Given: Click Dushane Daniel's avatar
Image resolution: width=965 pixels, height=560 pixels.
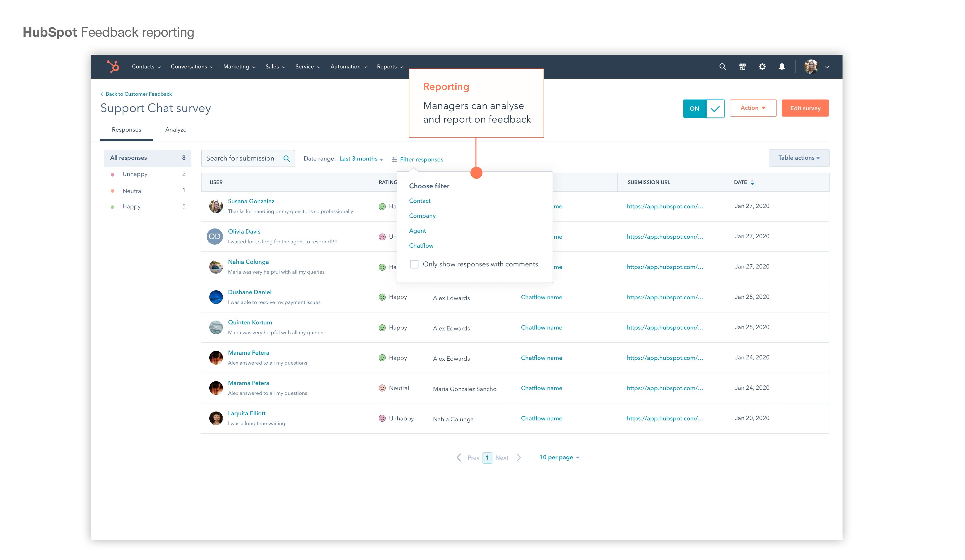Looking at the screenshot, I should pos(216,297).
